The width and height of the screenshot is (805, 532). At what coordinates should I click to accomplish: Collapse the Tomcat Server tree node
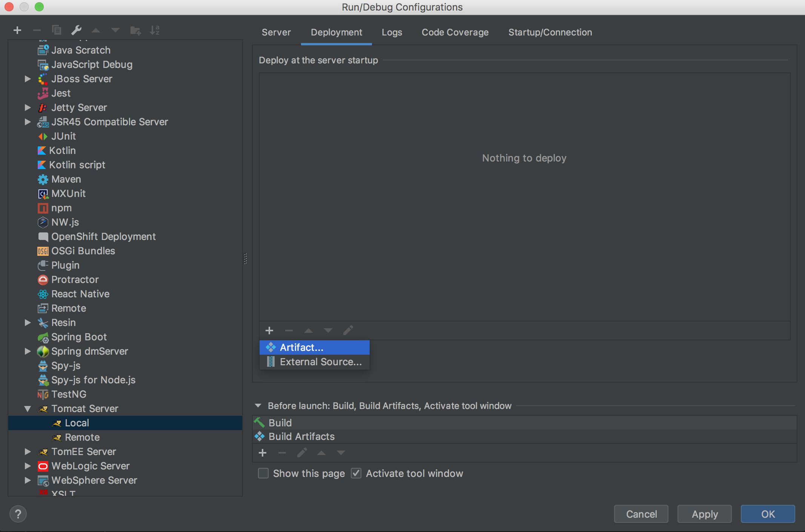28,409
